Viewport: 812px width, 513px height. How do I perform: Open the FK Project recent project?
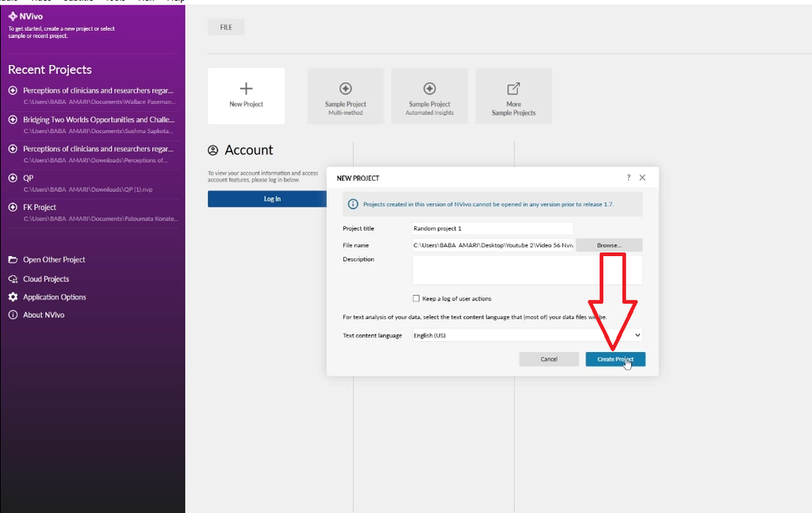click(93, 212)
